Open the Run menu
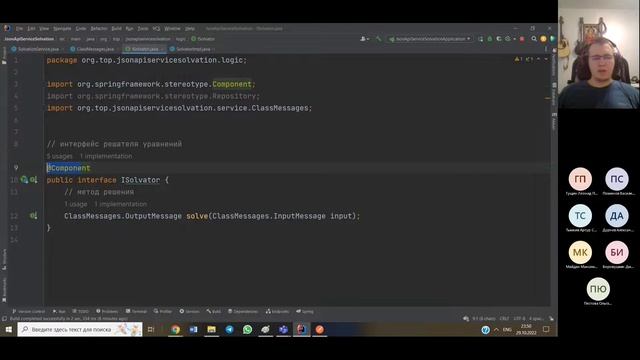 [x=129, y=29]
